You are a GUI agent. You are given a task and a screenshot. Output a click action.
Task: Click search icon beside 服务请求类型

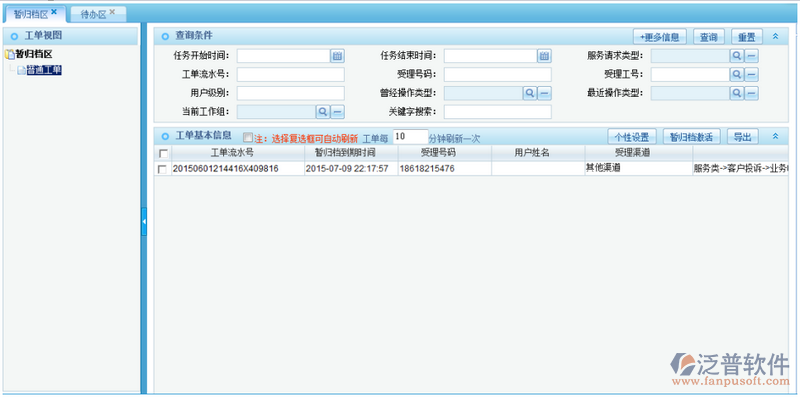coord(737,56)
